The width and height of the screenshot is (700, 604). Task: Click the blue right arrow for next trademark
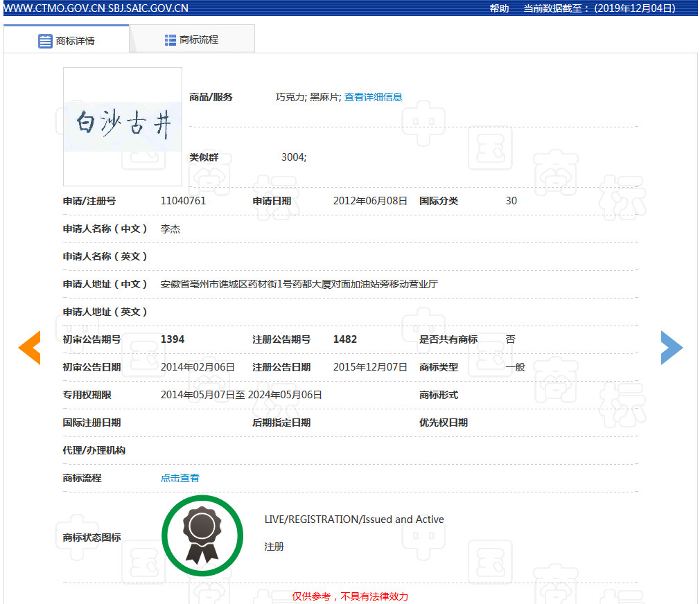pyautogui.click(x=672, y=348)
